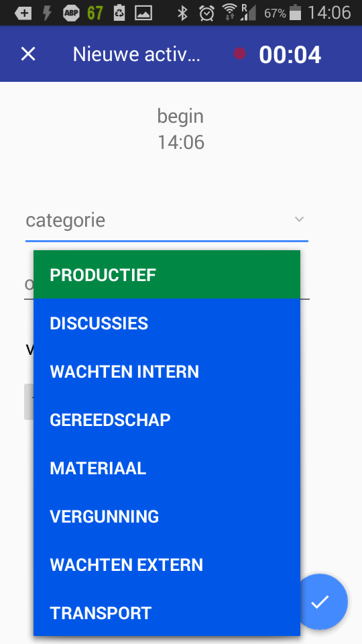This screenshot has height=644, width=362.
Task: Tap the begin time 14:06
Action: 181,142
